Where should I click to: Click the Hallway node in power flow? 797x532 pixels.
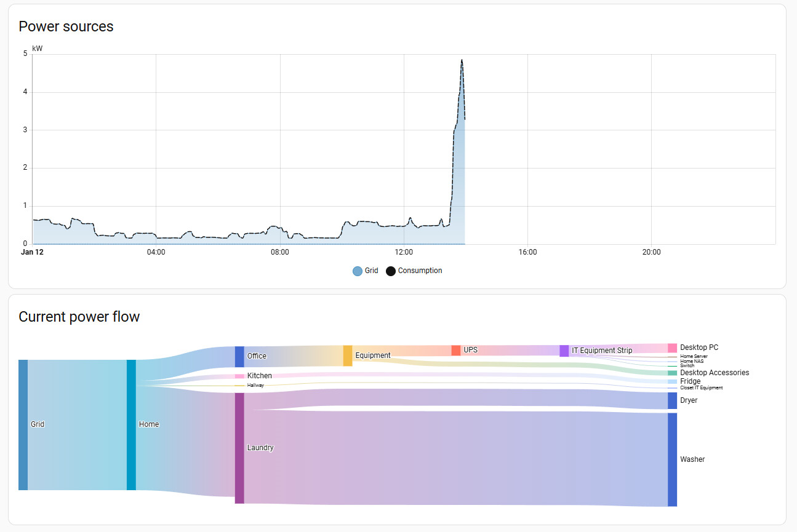point(239,385)
